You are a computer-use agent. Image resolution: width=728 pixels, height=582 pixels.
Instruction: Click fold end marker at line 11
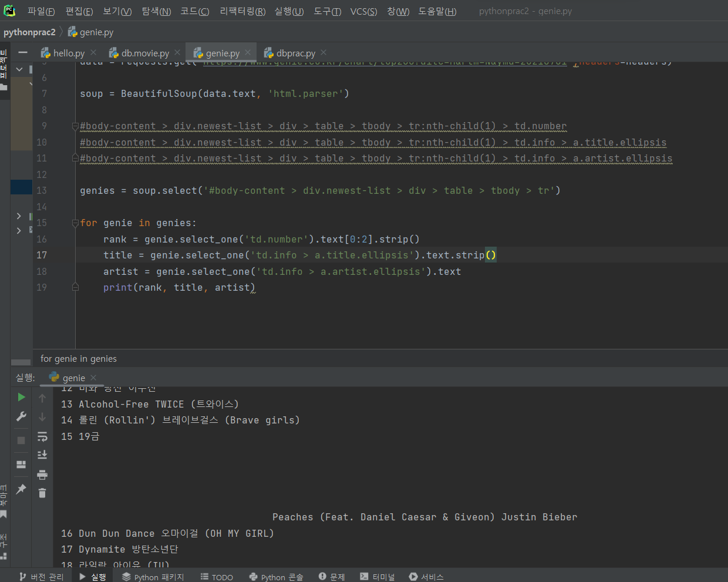click(75, 158)
